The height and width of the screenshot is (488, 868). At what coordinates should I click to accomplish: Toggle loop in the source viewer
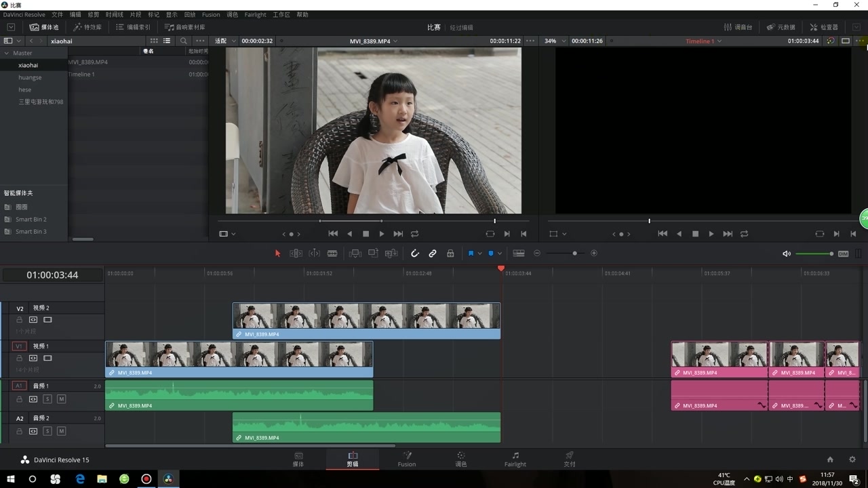414,234
